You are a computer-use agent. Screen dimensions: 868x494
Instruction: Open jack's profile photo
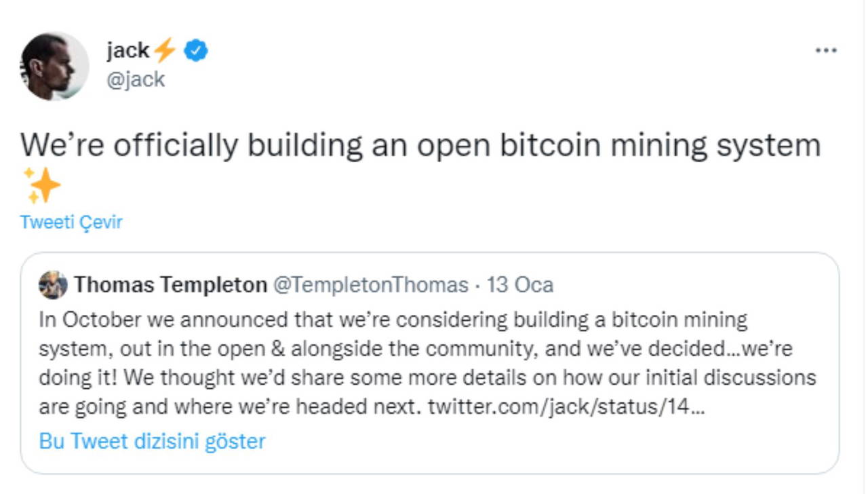[54, 66]
